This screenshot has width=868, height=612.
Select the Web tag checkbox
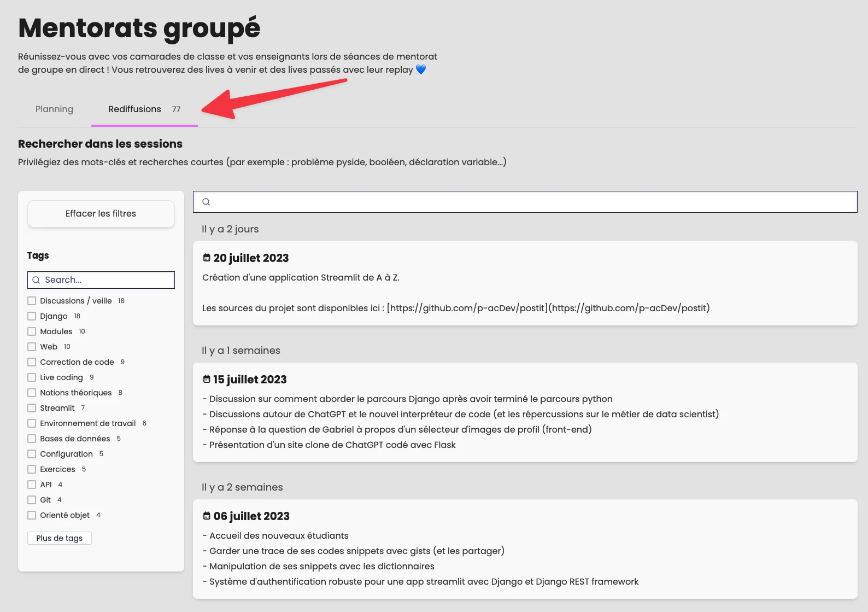point(32,347)
